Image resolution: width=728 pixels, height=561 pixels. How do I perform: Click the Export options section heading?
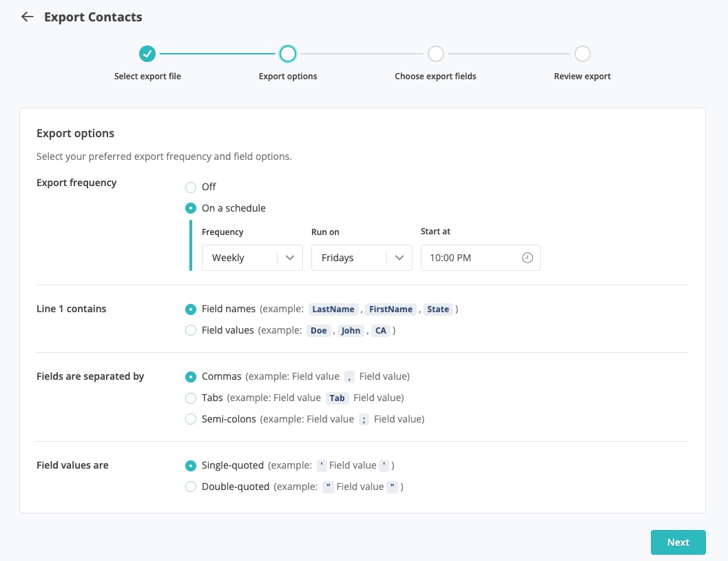(x=75, y=133)
